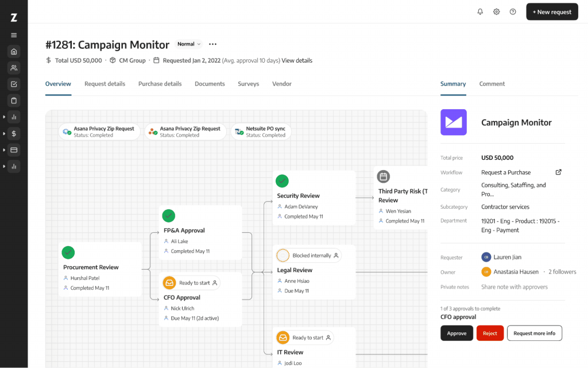Click the + New request button
This screenshot has width=588, height=368.
[x=552, y=11]
